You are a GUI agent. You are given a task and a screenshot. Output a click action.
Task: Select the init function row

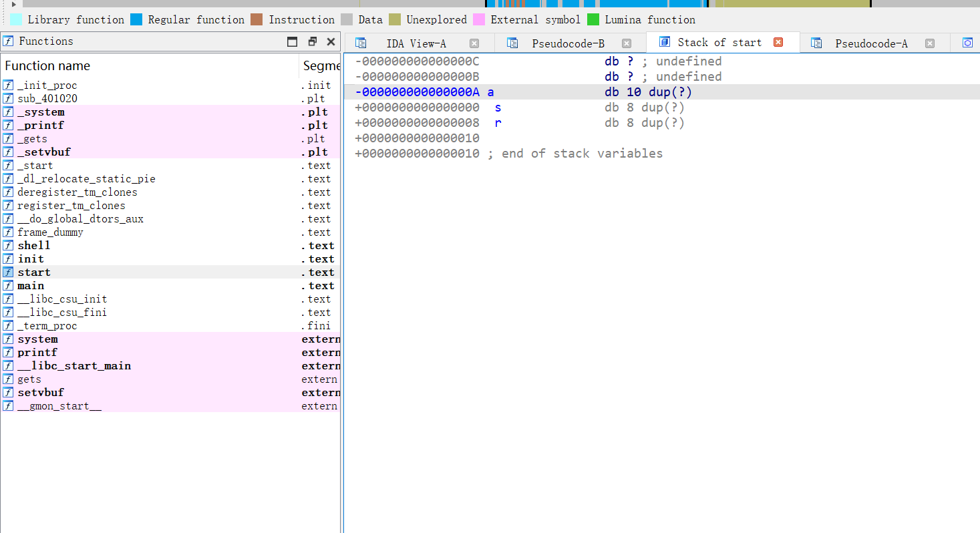point(170,258)
